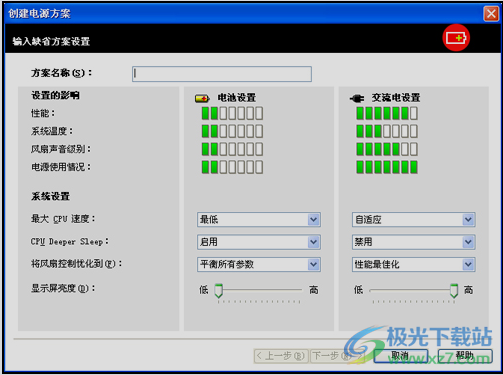Click the 帮助 button
503x375 pixels.
pyautogui.click(x=465, y=356)
